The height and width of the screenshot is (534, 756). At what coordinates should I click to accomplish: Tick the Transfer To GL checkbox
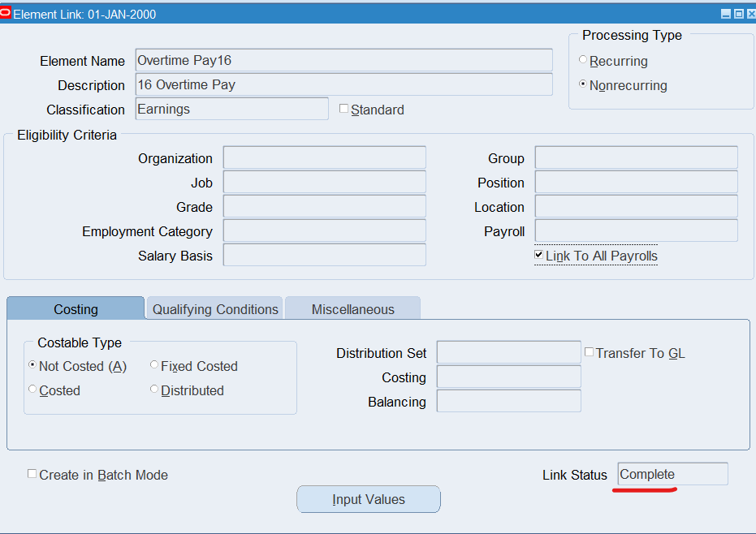(x=590, y=352)
